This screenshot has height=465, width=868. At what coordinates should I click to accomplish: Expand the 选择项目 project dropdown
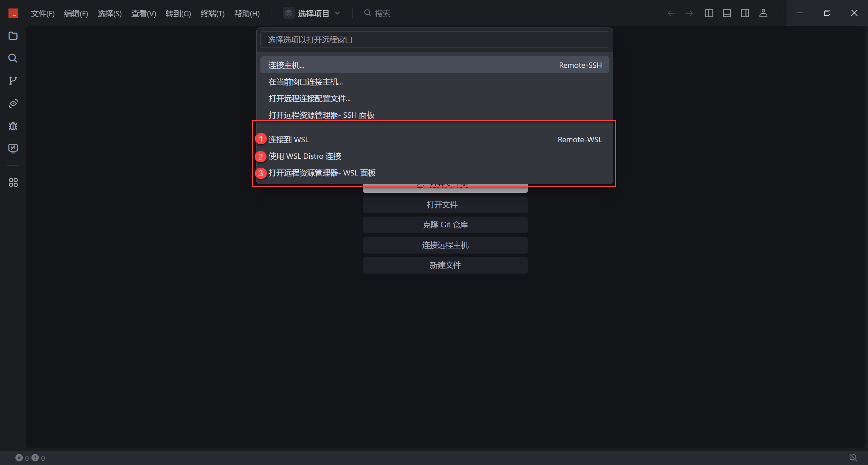[x=312, y=13]
